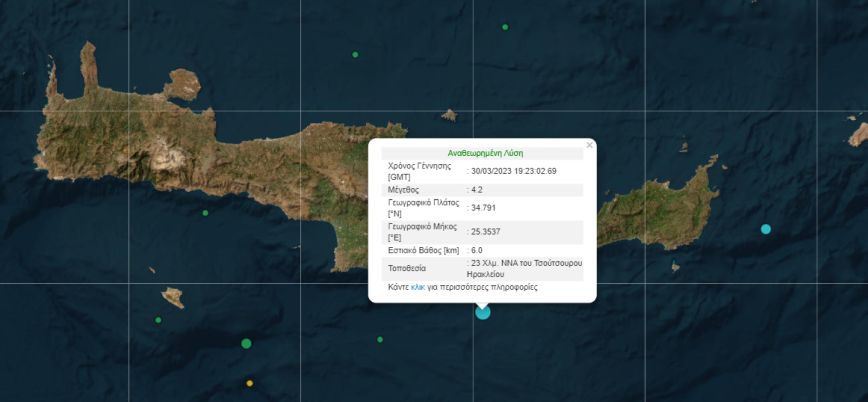Click the location text mentioning Τσούτσουρου Ηρακλείου
This screenshot has height=402, width=868.
click(x=525, y=267)
